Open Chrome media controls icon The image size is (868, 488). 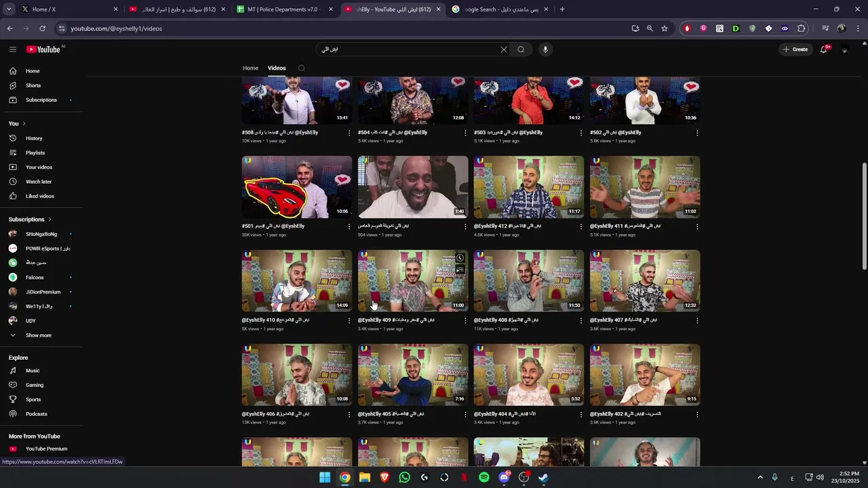pos(825,28)
